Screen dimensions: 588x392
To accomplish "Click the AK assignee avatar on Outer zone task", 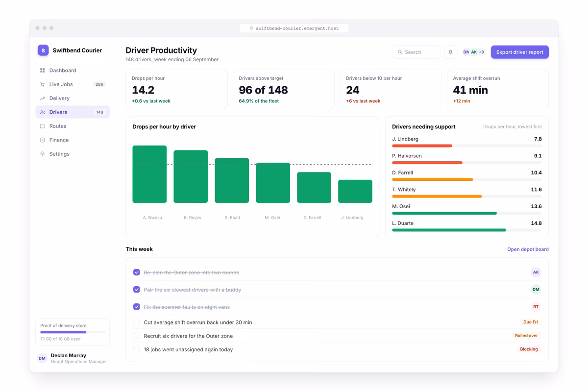I will 536,272.
